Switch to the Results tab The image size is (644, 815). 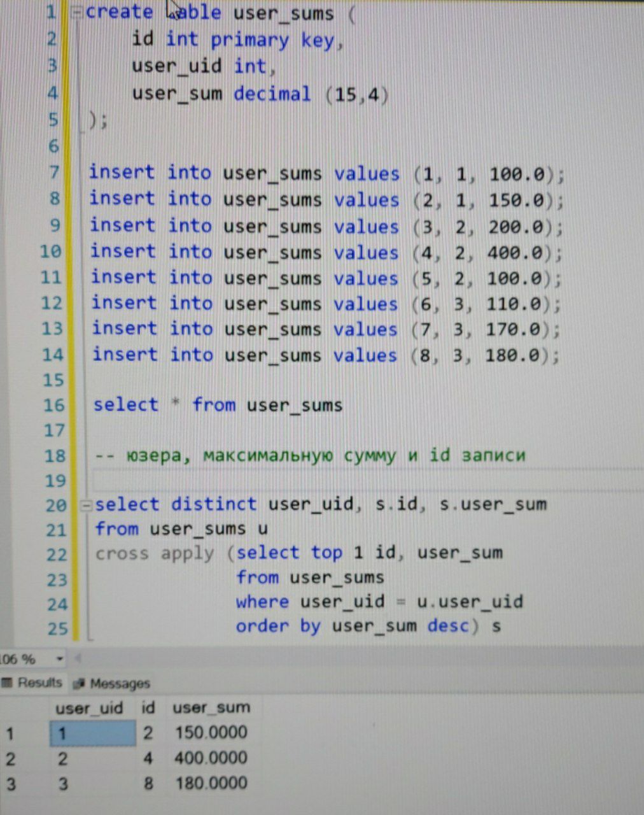coord(32,683)
